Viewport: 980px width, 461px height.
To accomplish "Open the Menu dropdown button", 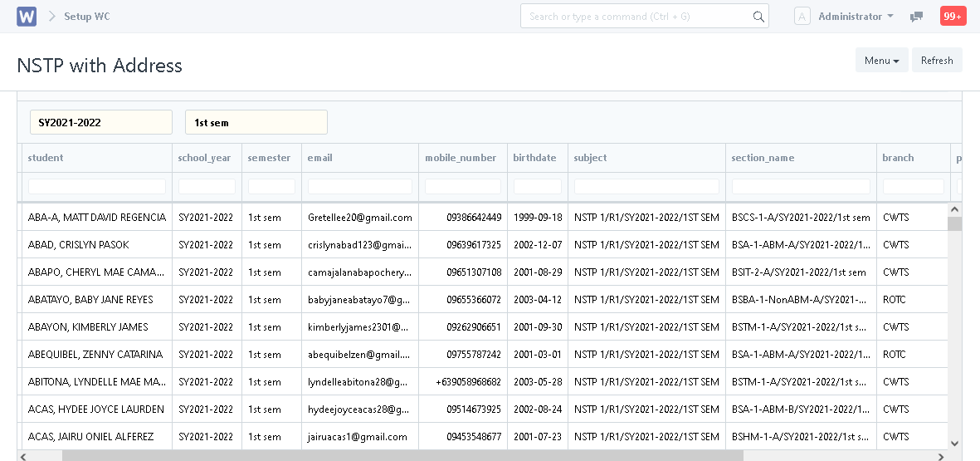I will pyautogui.click(x=882, y=60).
